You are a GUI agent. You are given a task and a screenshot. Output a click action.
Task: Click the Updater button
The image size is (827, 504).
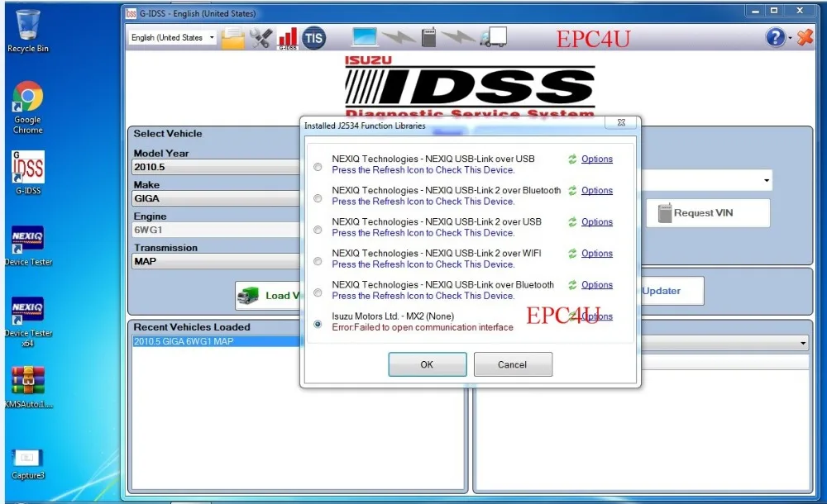pyautogui.click(x=672, y=291)
